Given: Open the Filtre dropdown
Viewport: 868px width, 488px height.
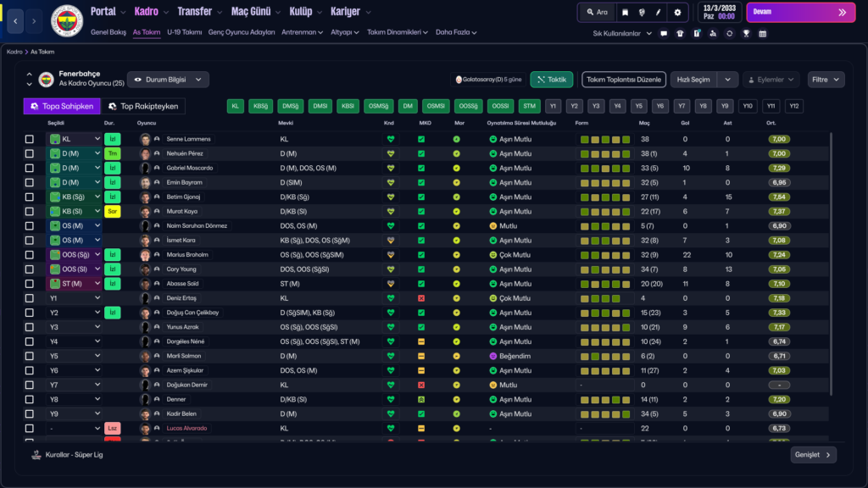Looking at the screenshot, I should [x=826, y=80].
